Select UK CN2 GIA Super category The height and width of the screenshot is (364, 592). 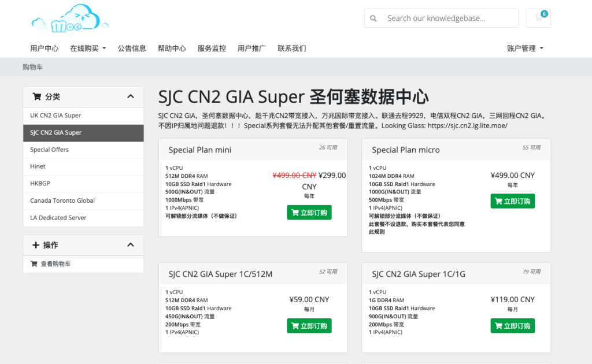(83, 116)
